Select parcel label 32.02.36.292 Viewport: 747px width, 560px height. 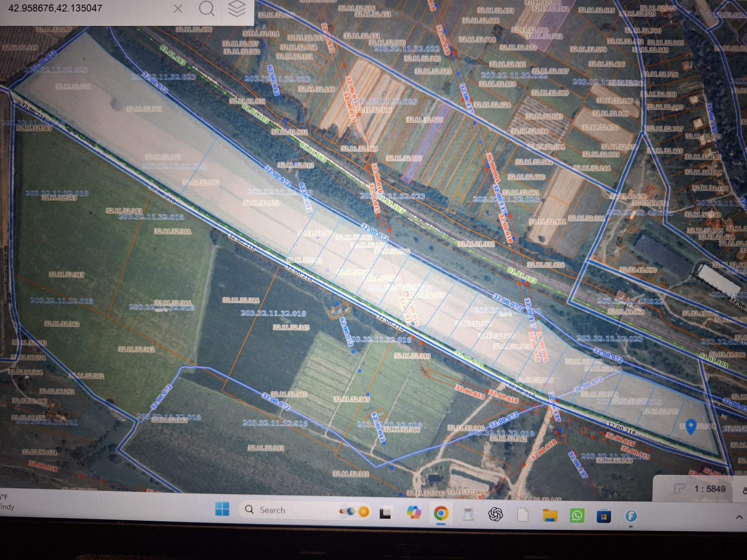coord(57,391)
